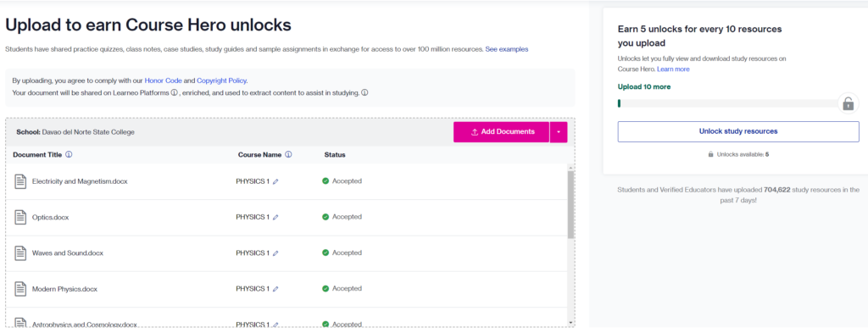Click the Add Documents button
The image size is (868, 333).
coord(501,132)
